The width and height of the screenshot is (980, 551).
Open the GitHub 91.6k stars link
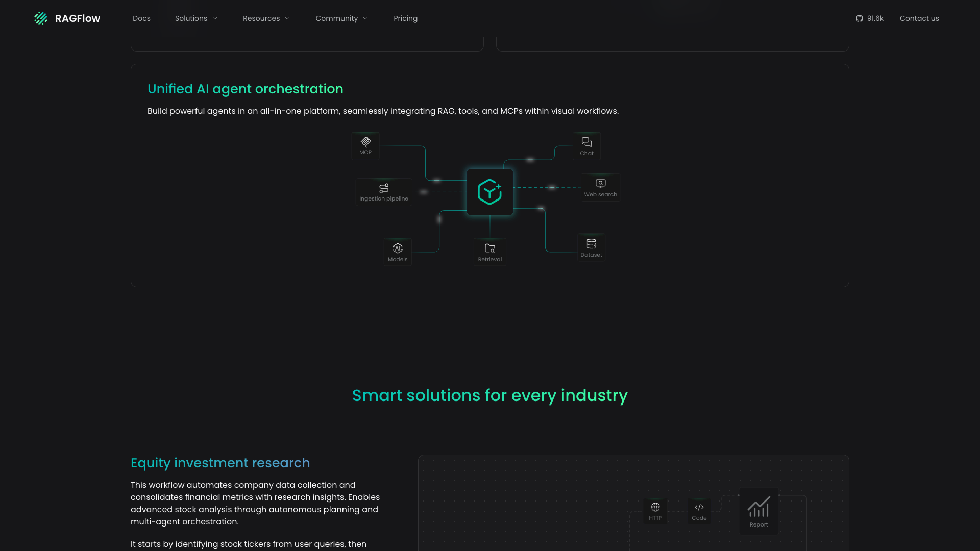pyautogui.click(x=869, y=18)
